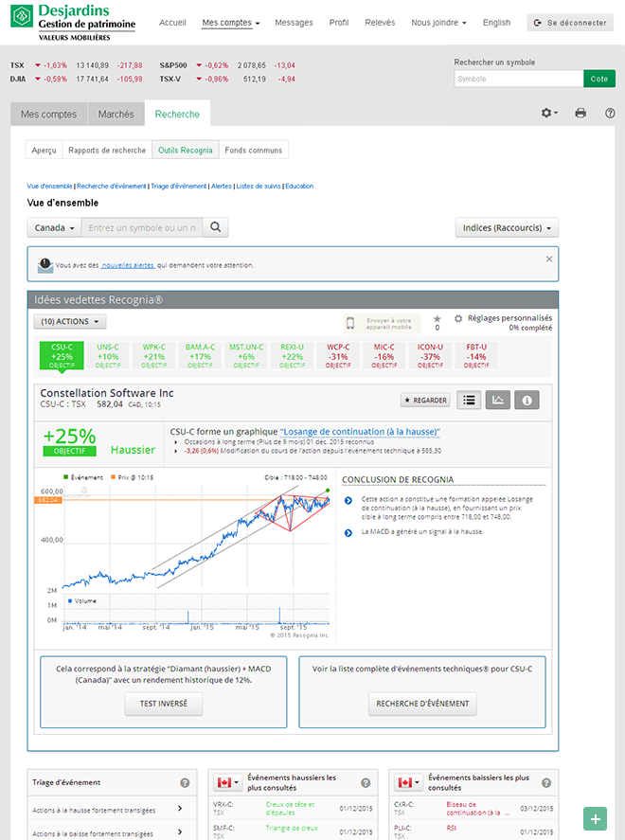Select the UNS-C +10% idea tile

tap(108, 356)
